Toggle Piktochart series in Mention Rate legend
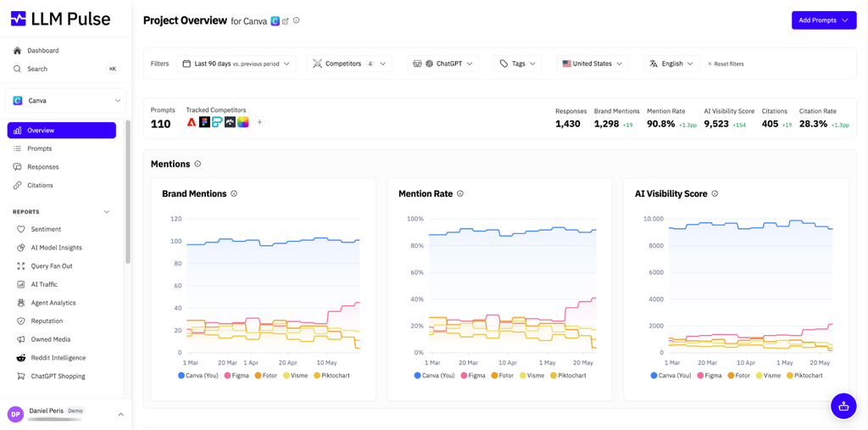The image size is (868, 430). point(568,375)
